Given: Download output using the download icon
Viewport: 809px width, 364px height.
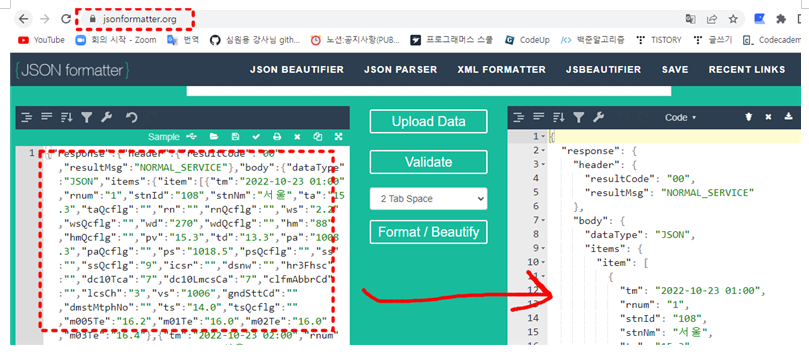Looking at the screenshot, I should coord(788,117).
